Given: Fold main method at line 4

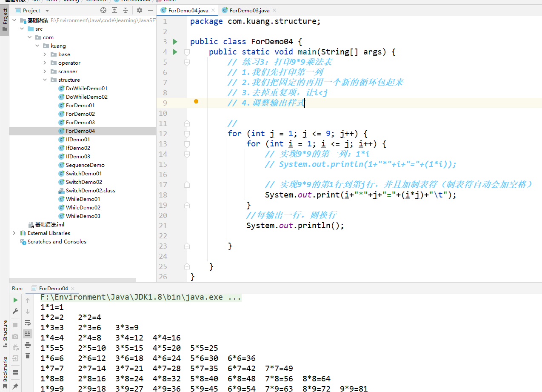Looking at the screenshot, I should point(186,52).
